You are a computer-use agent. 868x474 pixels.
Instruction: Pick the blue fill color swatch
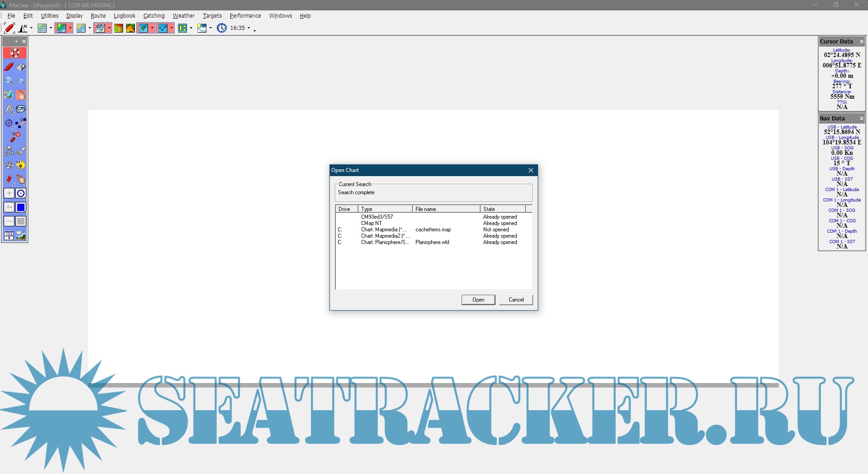21,207
